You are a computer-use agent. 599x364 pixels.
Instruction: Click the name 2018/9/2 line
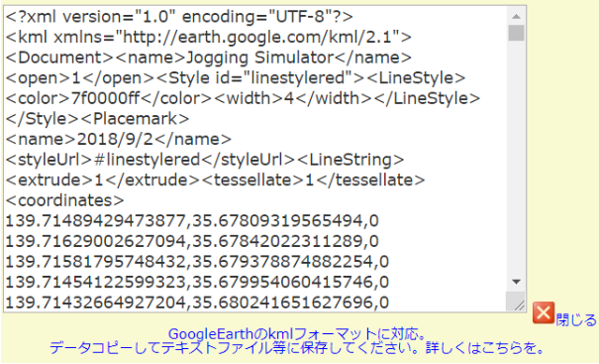click(x=118, y=139)
